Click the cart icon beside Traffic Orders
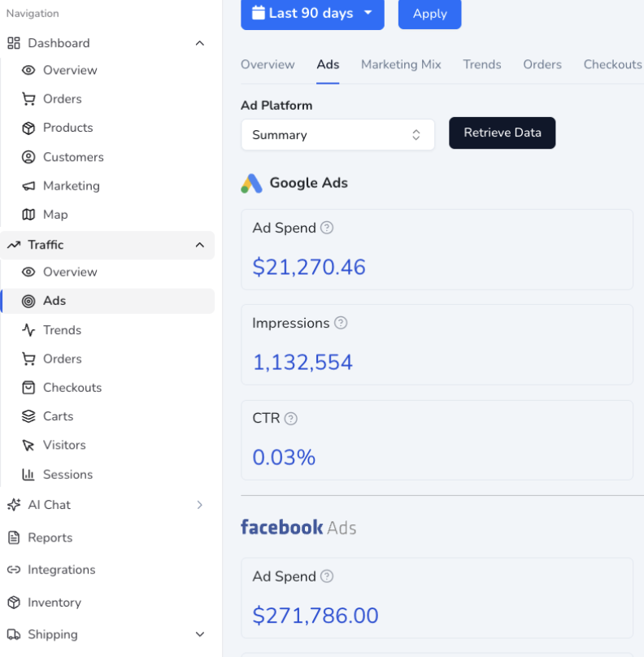 28,359
